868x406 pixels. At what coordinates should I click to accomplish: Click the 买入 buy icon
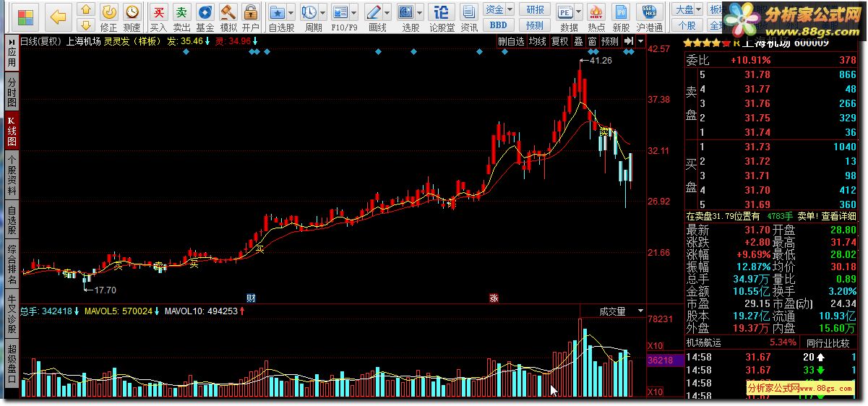[x=158, y=12]
